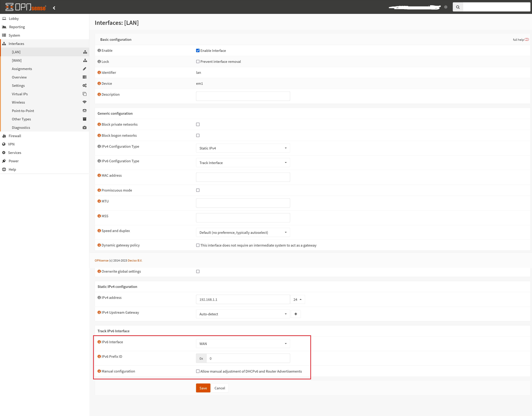532x416 pixels.
Task: Select the [WAN] interface menu item
Action: [17, 60]
